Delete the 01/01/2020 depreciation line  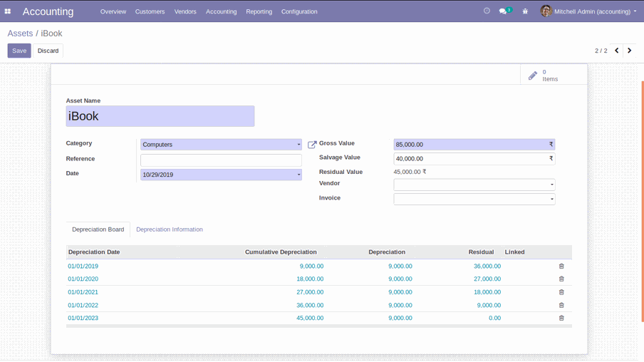click(x=561, y=279)
